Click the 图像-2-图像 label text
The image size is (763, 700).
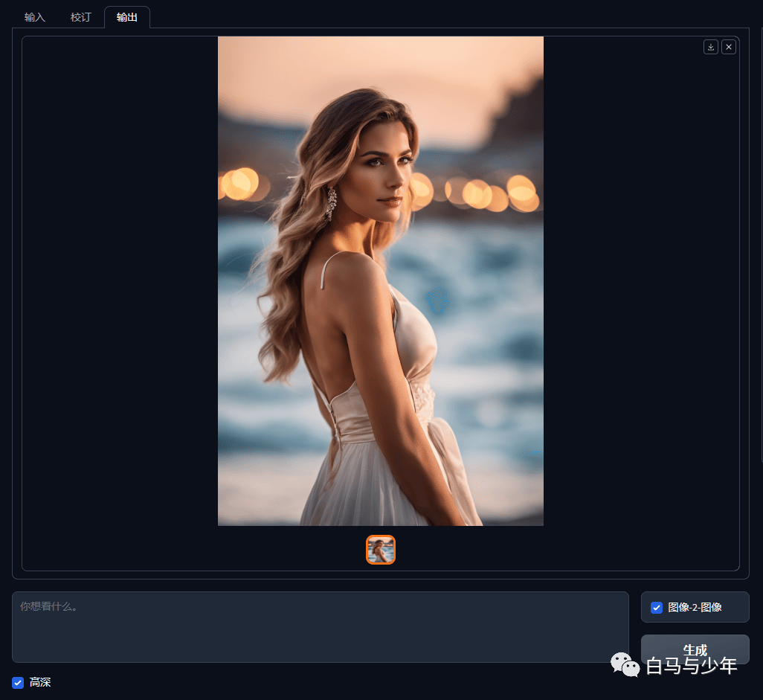tap(695, 608)
